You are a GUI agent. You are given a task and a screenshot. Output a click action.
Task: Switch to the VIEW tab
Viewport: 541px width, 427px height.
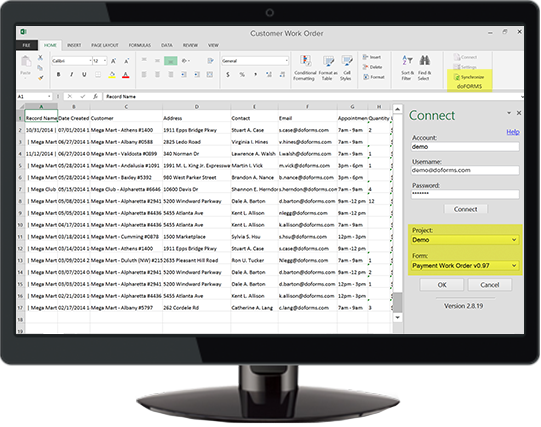tap(213, 45)
